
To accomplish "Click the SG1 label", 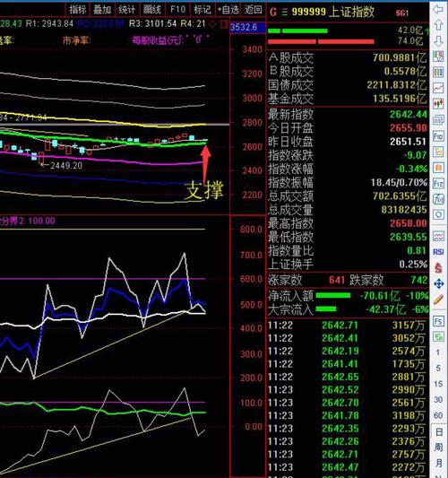I will [x=402, y=13].
